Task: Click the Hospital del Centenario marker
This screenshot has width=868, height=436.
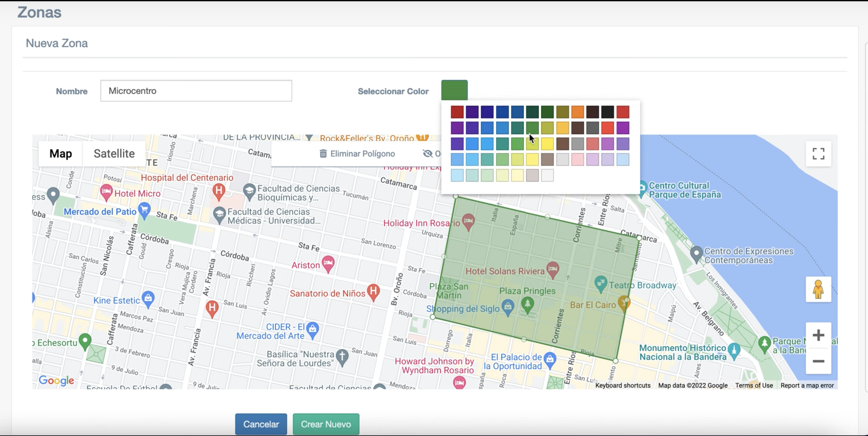Action: (219, 190)
